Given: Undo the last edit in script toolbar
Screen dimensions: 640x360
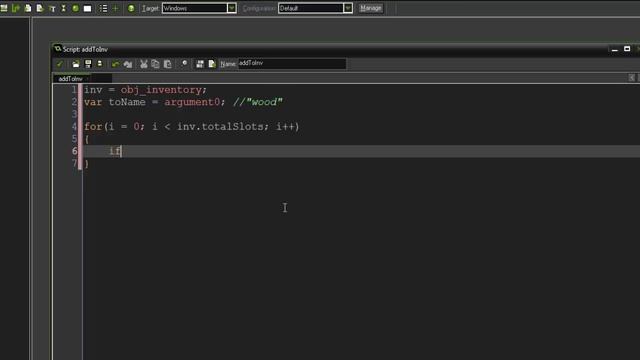Looking at the screenshot, I should pos(116,64).
